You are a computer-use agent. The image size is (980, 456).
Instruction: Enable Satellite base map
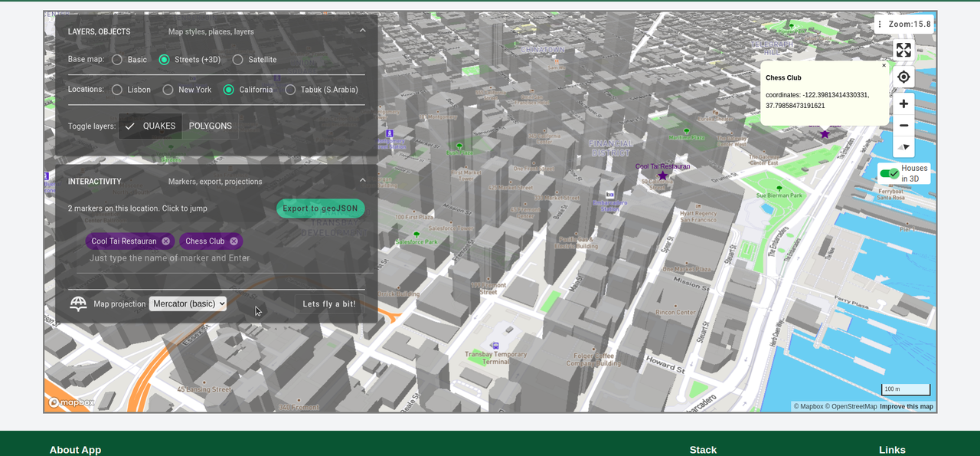[x=237, y=59]
